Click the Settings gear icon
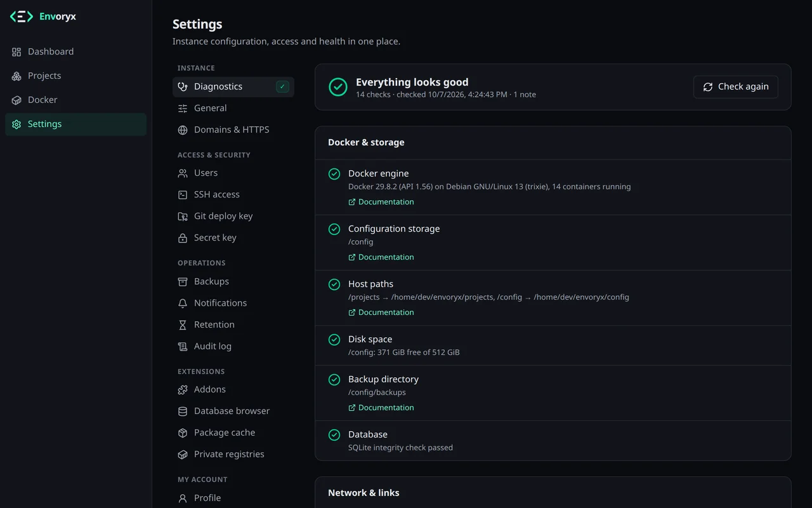The image size is (812, 508). coord(16,124)
